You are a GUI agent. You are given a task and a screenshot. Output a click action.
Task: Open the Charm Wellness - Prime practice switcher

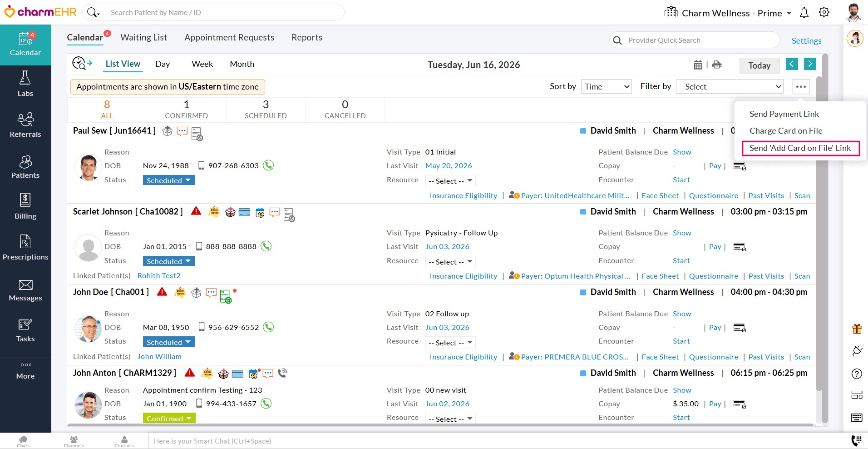click(x=728, y=13)
